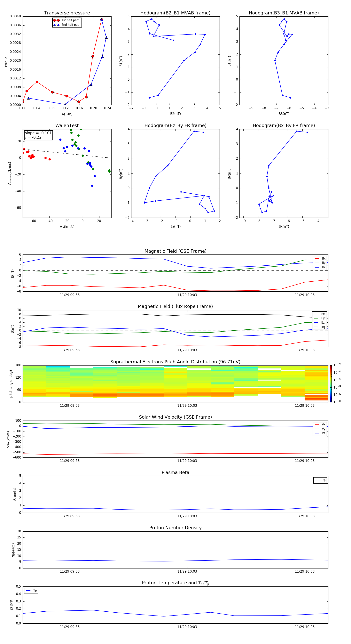
Task: Click the Suprathermal Electrons Pitch Angle Distribution title
Action: click(175, 362)
